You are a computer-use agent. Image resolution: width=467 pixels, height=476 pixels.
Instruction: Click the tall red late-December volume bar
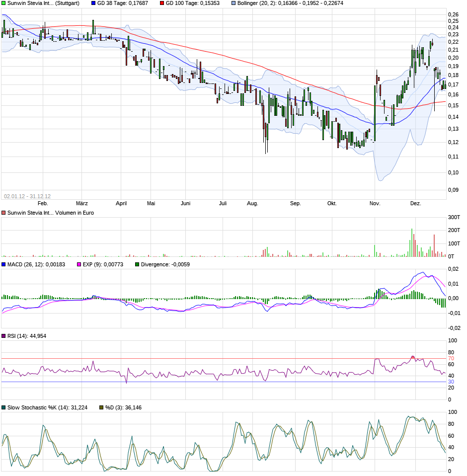434,245
